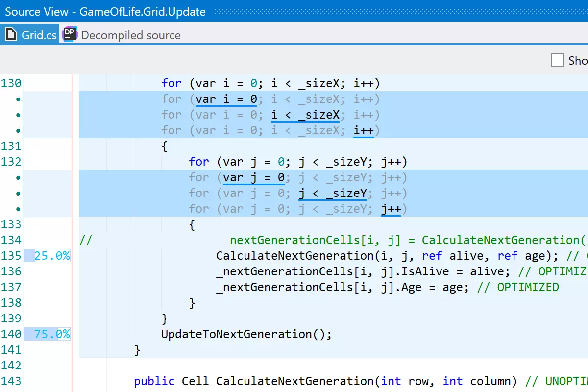Viewport: 588px width, 392px height.
Task: Click the Source View title bar
Action: (105, 12)
